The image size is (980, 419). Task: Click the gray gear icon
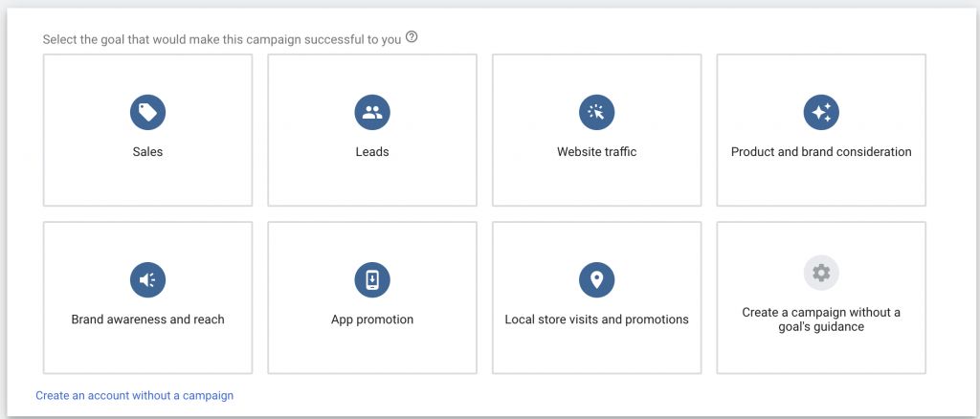pyautogui.click(x=821, y=274)
